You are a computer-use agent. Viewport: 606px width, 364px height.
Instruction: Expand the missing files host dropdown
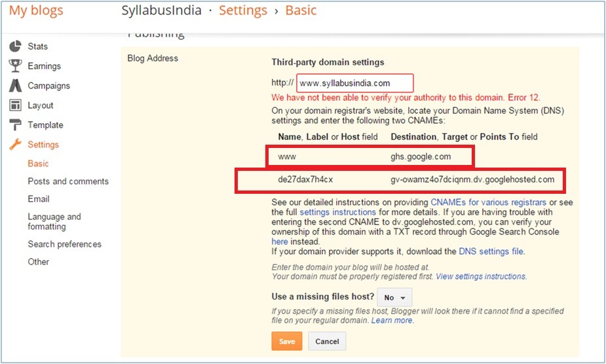point(394,297)
